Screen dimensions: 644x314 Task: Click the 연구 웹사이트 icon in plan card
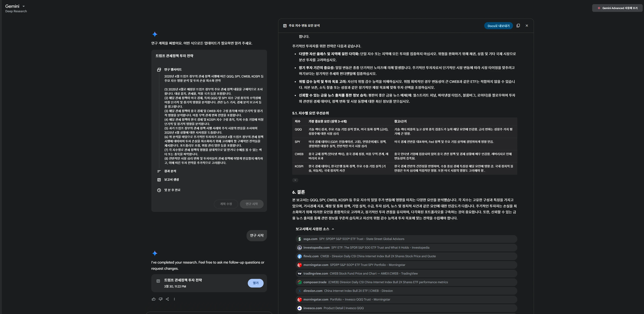159,70
